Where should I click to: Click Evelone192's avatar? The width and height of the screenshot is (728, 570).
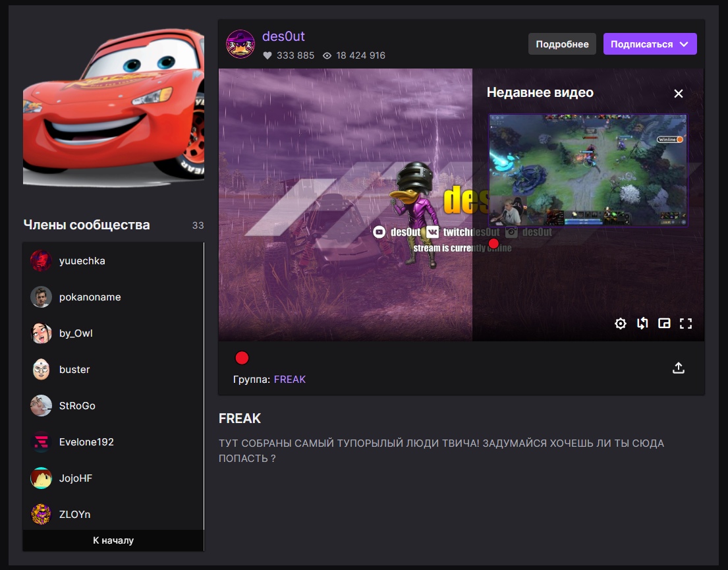tap(42, 442)
